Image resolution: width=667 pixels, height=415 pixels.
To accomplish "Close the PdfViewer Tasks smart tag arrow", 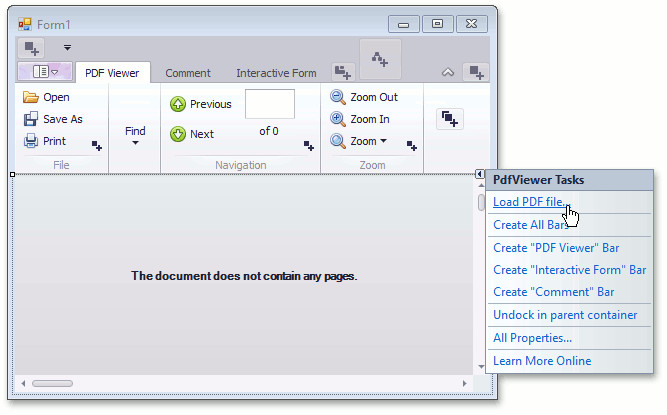I will coord(479,174).
